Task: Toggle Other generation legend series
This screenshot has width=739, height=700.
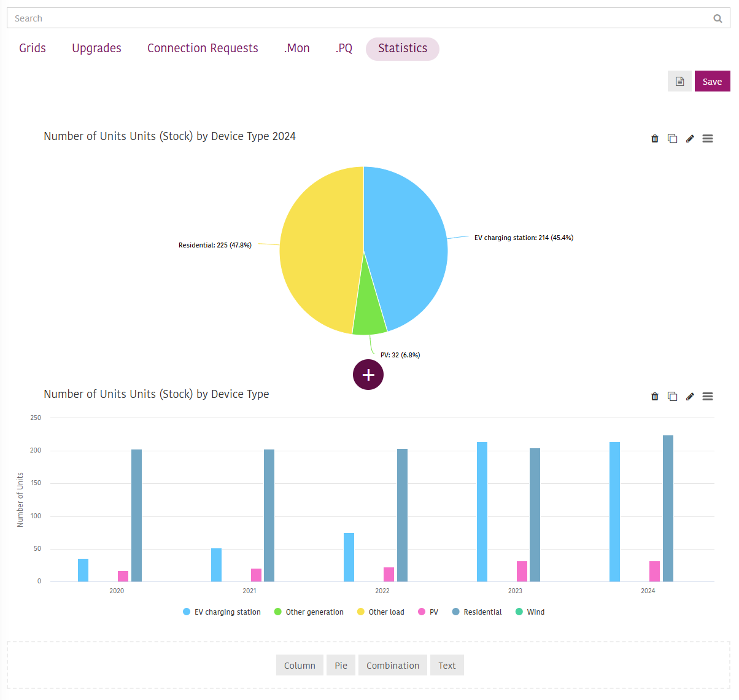Action: (309, 612)
